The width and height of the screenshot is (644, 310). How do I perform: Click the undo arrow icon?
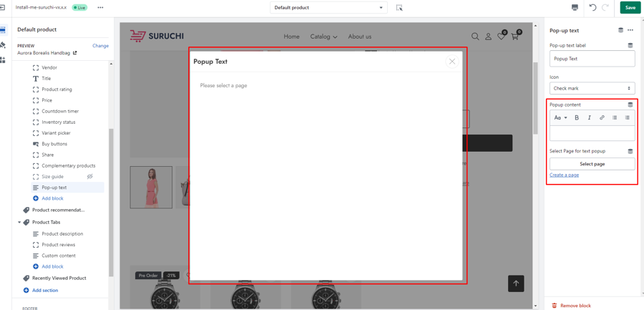click(592, 8)
